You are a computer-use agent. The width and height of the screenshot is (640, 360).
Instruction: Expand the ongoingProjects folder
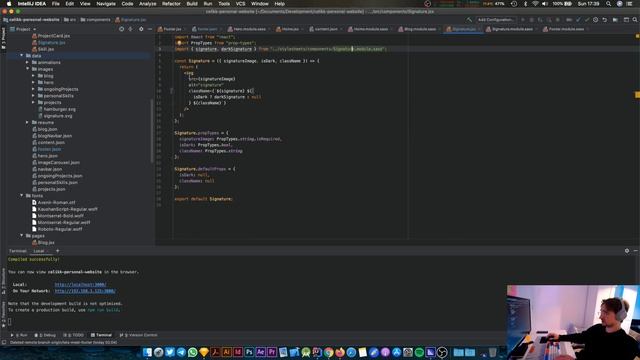(x=33, y=89)
